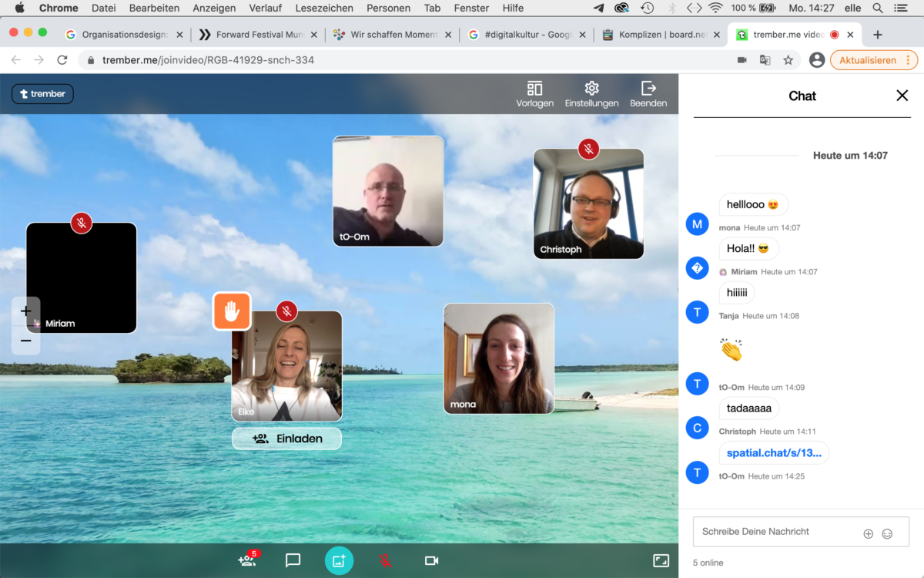This screenshot has width=924, height=578.
Task: Open emoji picker in chat input
Action: tap(887, 533)
